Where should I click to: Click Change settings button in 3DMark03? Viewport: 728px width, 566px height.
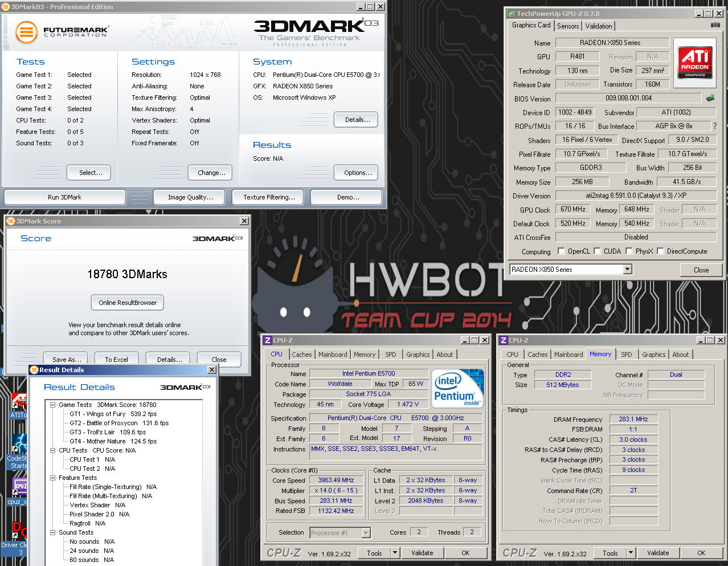(211, 173)
